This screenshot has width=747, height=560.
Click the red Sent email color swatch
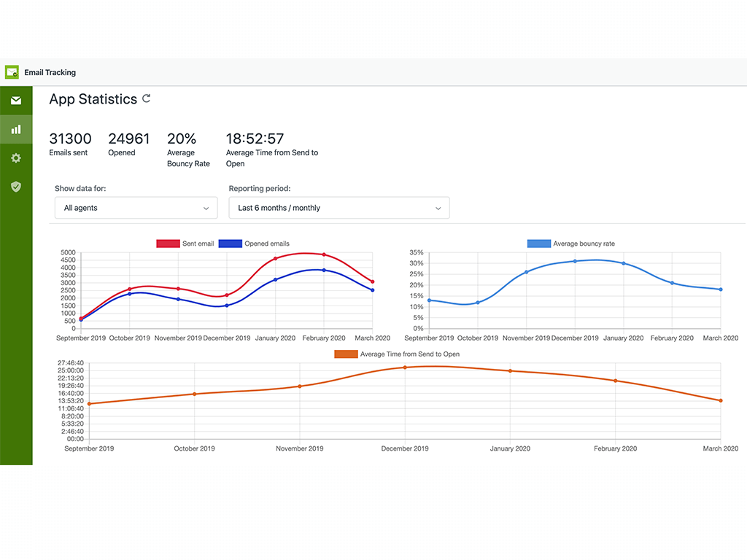coord(168,244)
